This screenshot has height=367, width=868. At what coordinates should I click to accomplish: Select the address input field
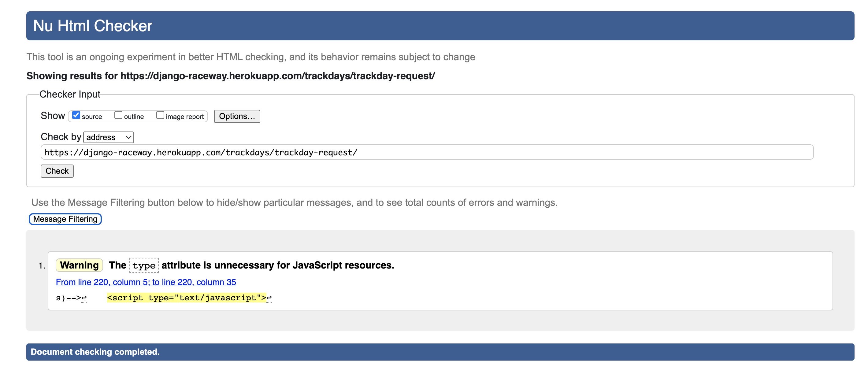click(x=429, y=152)
